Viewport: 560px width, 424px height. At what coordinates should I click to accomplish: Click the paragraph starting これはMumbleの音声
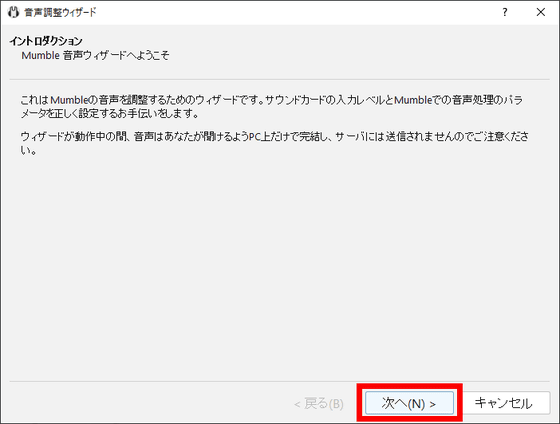tap(272, 107)
